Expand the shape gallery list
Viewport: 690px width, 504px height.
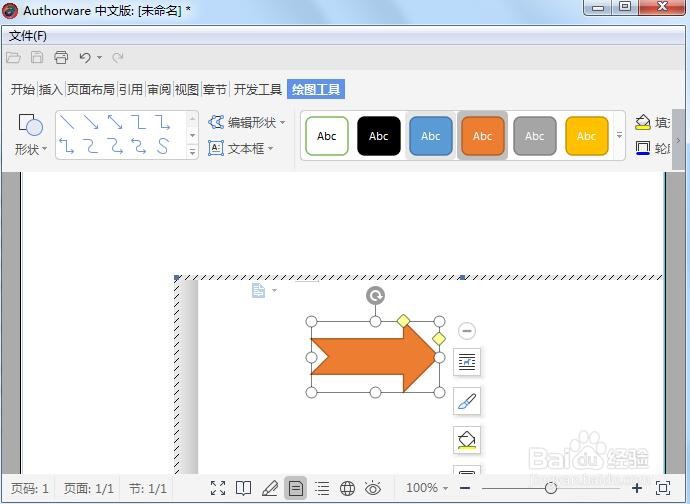(192, 152)
